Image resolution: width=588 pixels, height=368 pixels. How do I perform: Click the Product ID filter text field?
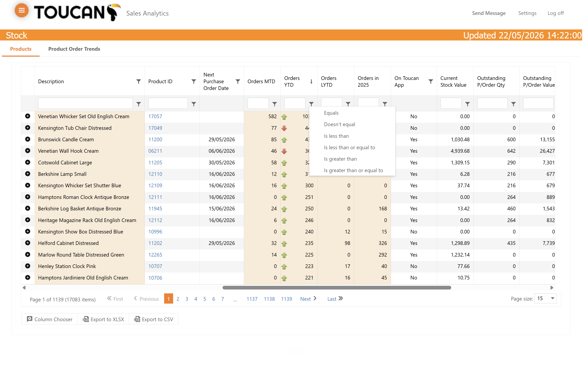(168, 103)
